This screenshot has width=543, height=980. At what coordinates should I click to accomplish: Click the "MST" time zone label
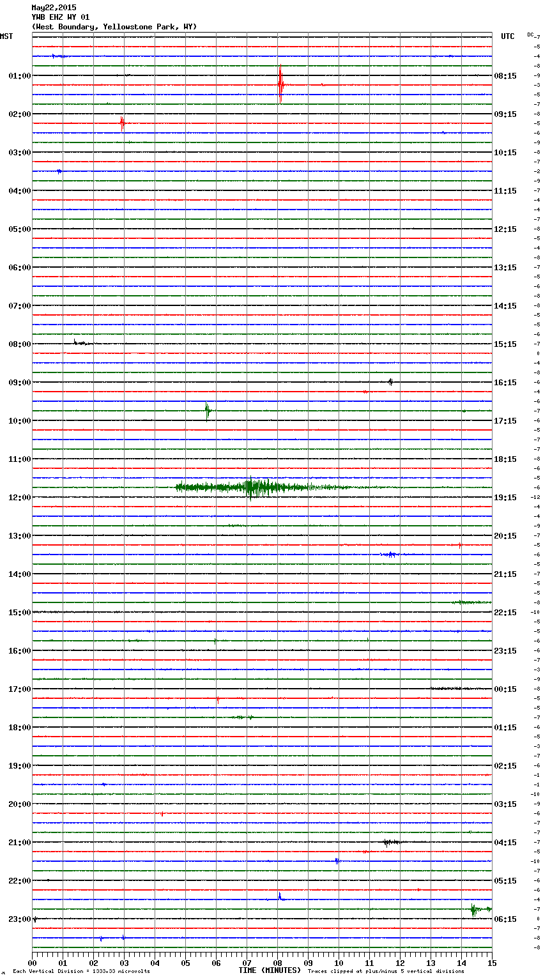click(x=6, y=36)
